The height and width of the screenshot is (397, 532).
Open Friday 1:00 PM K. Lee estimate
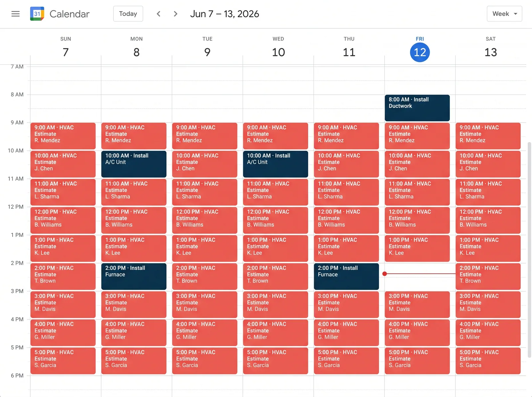417,248
